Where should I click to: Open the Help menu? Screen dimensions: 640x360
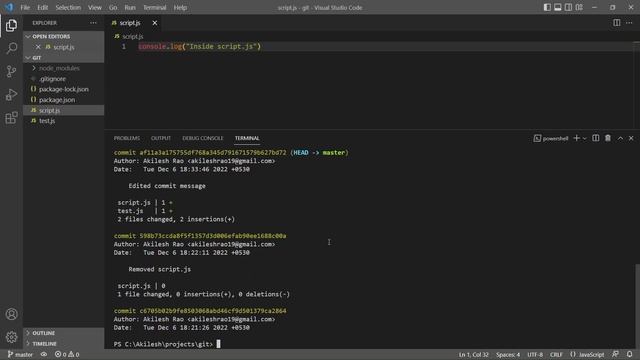(180, 7)
